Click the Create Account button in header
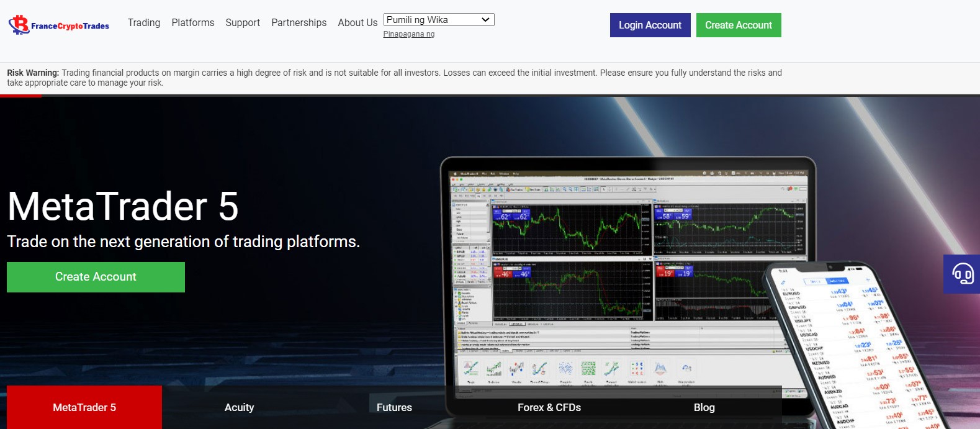 (739, 25)
